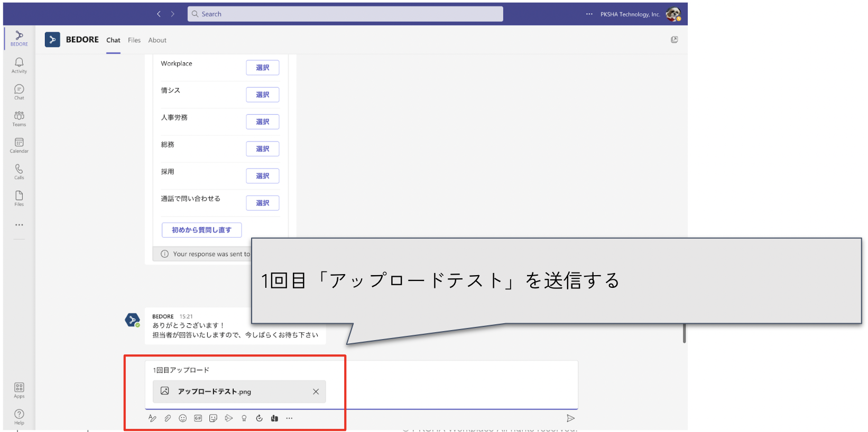Open Activity feed in sidebar
Viewport: 868px width, 432px height.
point(19,65)
